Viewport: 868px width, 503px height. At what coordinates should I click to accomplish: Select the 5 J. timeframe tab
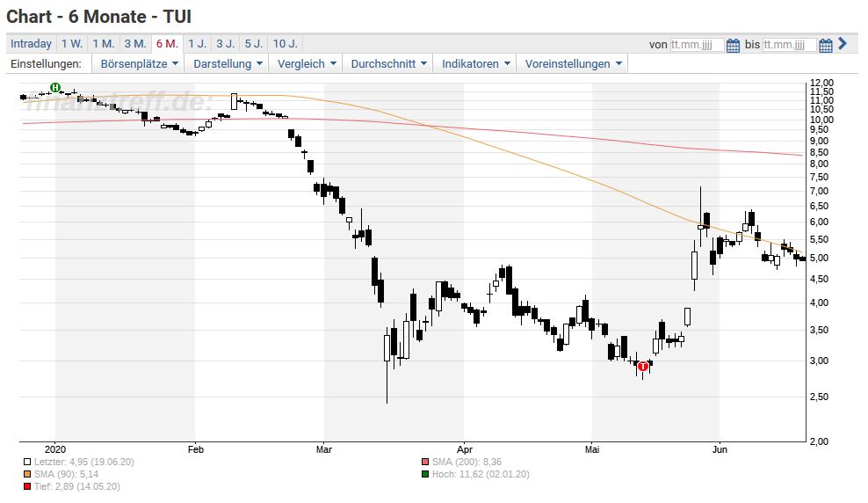click(x=254, y=44)
